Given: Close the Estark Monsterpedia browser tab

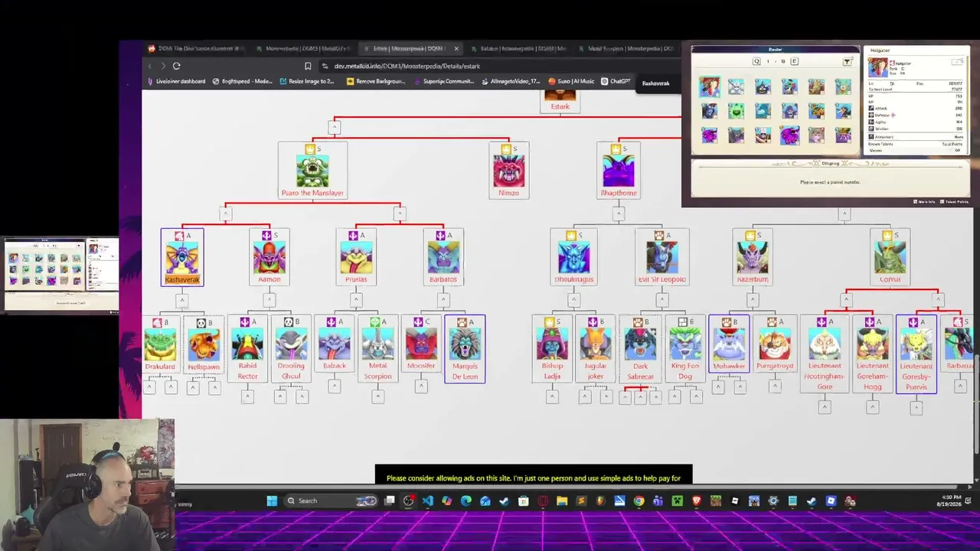Looking at the screenshot, I should [x=456, y=48].
